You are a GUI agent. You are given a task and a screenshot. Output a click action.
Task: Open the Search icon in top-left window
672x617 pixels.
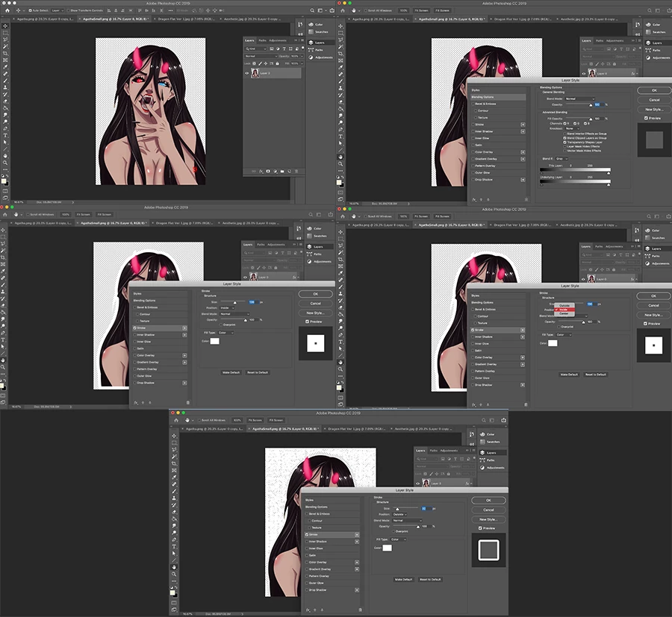pyautogui.click(x=313, y=10)
